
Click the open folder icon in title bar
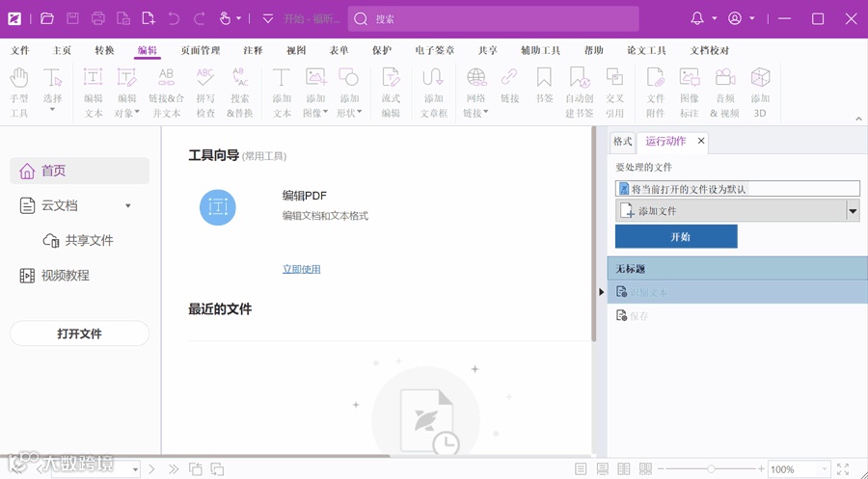[47, 19]
